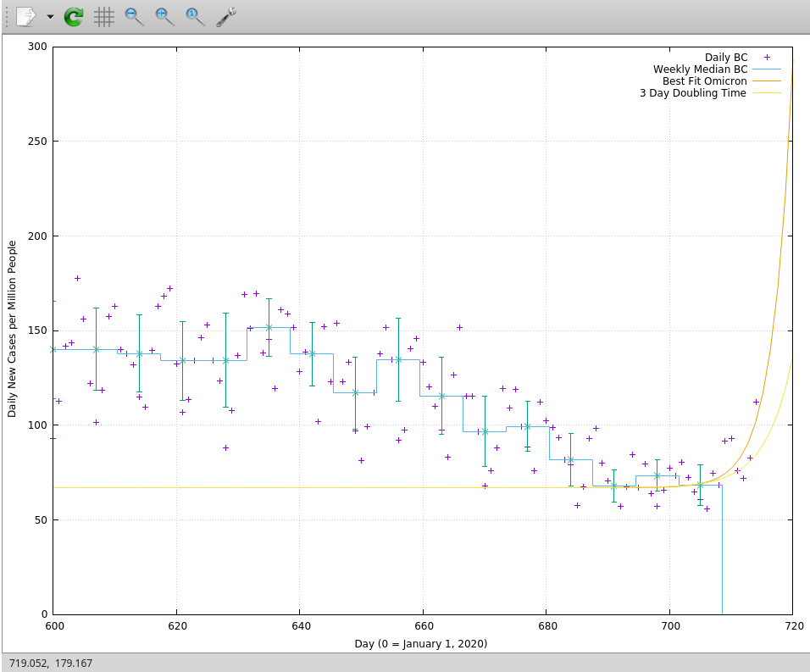
Task: Click the y-axis tick label 150
Action: 37,330
